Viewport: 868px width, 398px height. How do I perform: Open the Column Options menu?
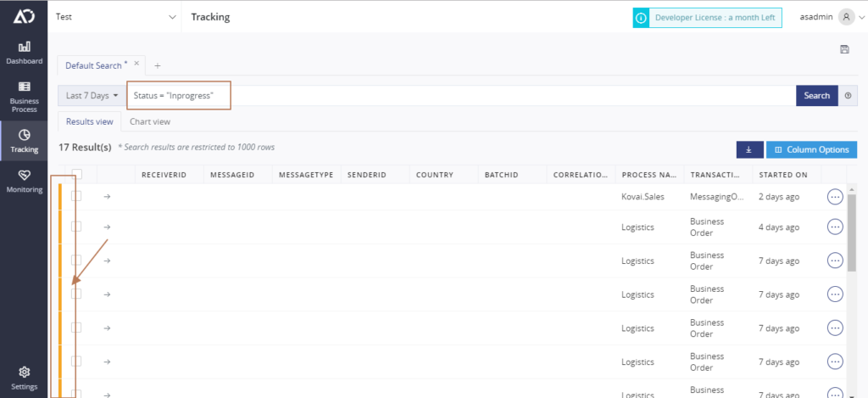click(811, 149)
